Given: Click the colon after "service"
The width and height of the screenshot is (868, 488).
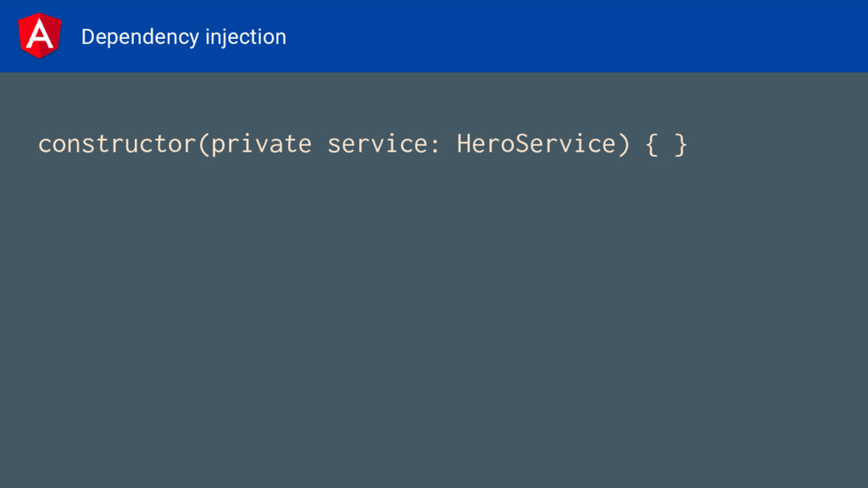Looking at the screenshot, I should point(435,147).
